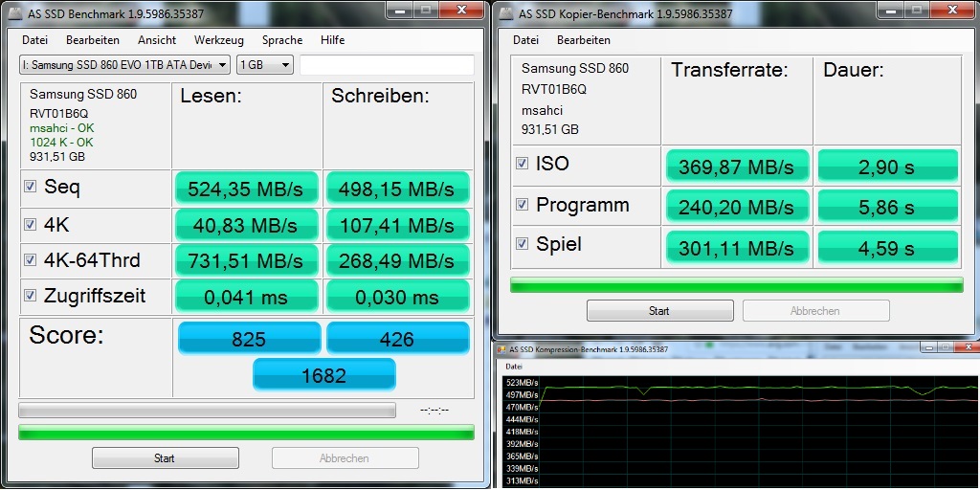Open Bearbeiten menu in Kopier-Benchmark window
The width and height of the screenshot is (980, 490).
coord(584,40)
